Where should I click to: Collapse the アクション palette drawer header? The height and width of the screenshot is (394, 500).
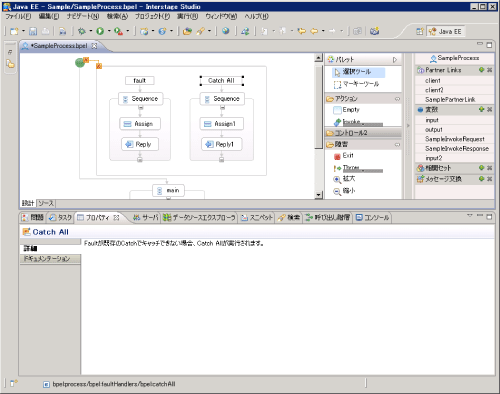point(363,99)
